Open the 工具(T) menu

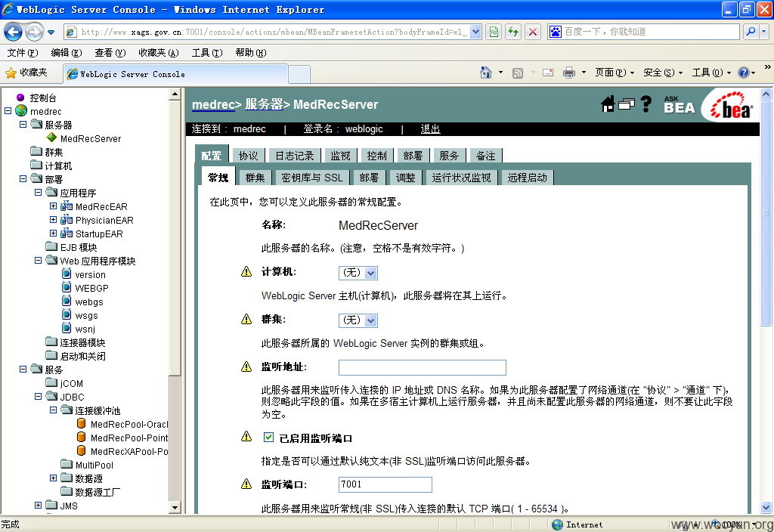click(207, 53)
